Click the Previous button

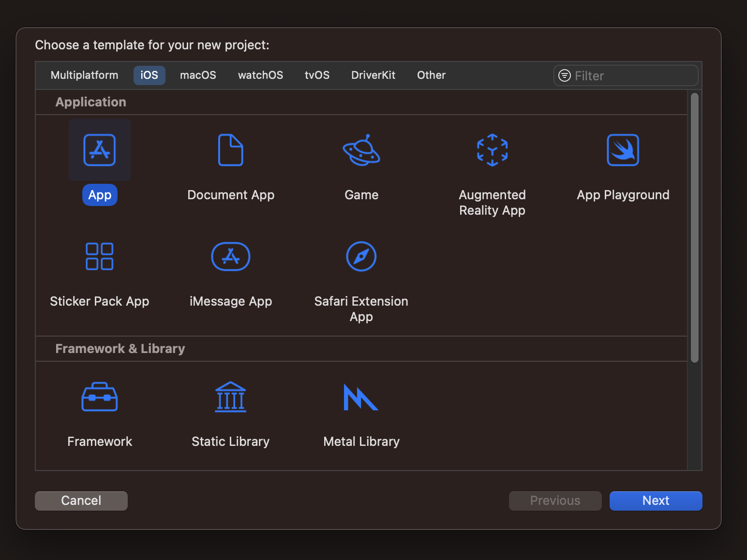pos(555,501)
